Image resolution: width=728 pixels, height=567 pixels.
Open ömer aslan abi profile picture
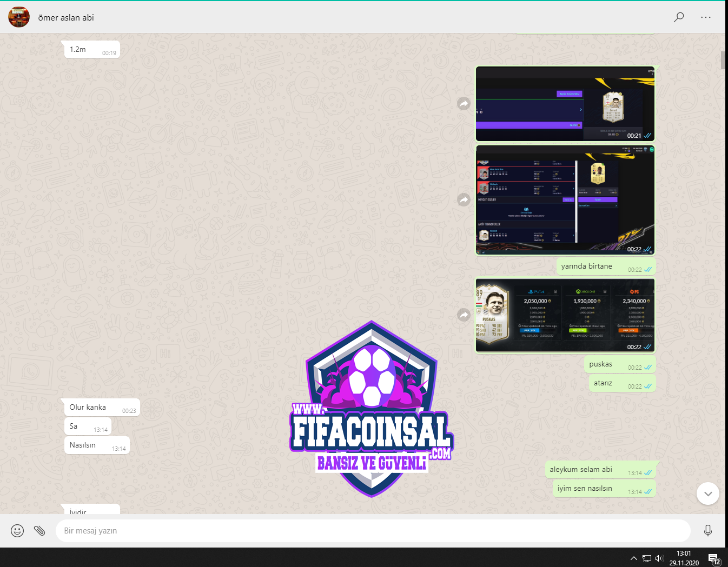[x=19, y=17]
